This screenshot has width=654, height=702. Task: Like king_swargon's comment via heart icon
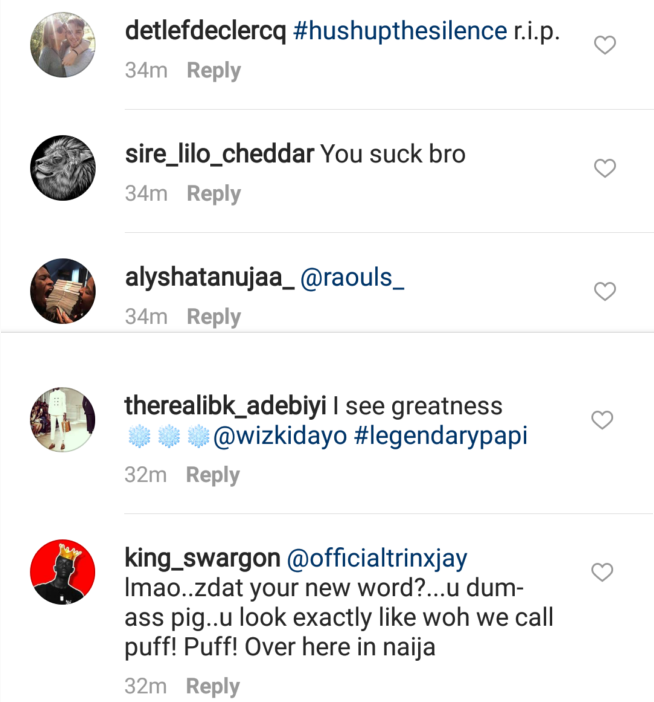point(602,572)
